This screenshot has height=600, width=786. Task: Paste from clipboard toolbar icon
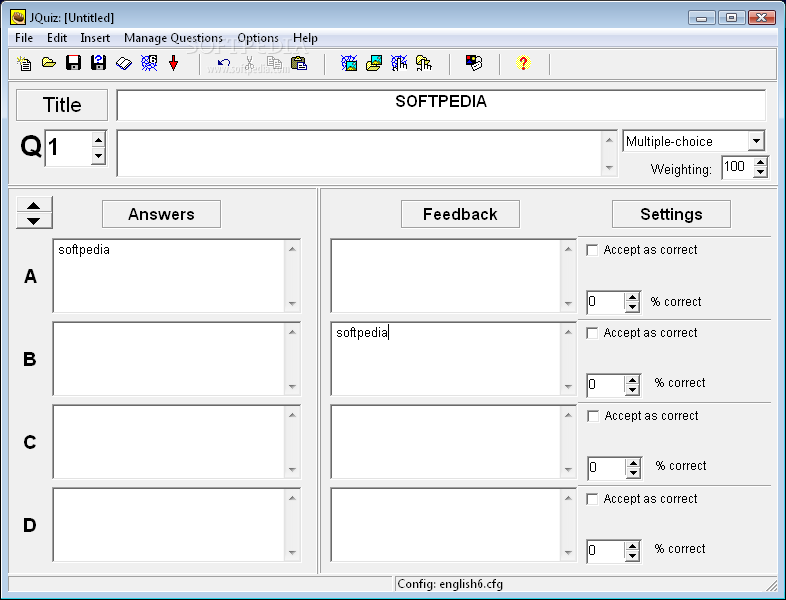pyautogui.click(x=299, y=63)
